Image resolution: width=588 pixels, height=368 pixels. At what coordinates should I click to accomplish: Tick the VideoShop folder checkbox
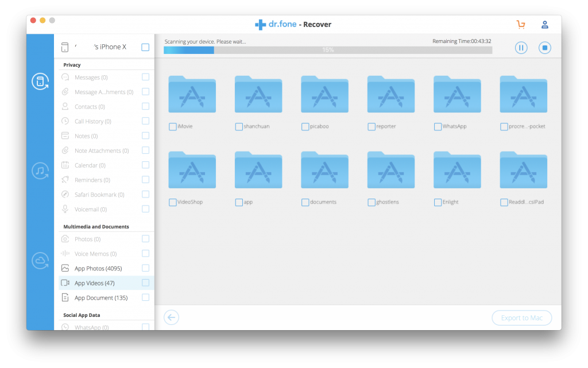pos(173,202)
